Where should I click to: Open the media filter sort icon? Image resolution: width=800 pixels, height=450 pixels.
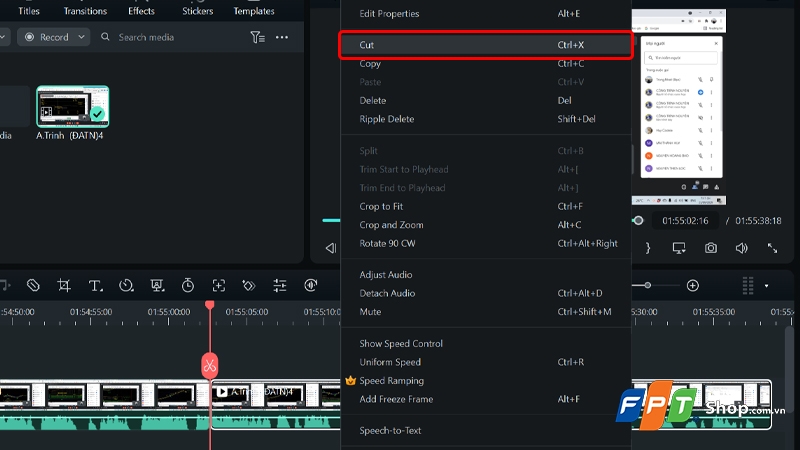point(258,37)
